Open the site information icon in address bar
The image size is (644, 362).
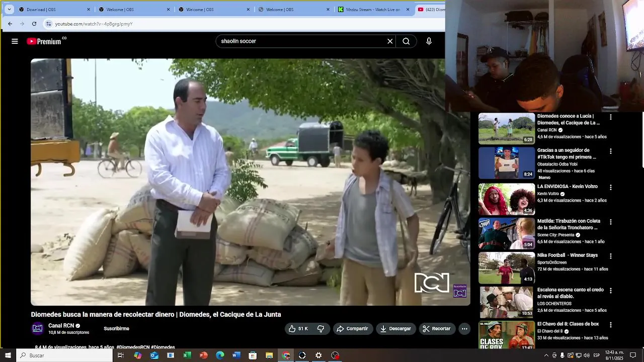48,24
